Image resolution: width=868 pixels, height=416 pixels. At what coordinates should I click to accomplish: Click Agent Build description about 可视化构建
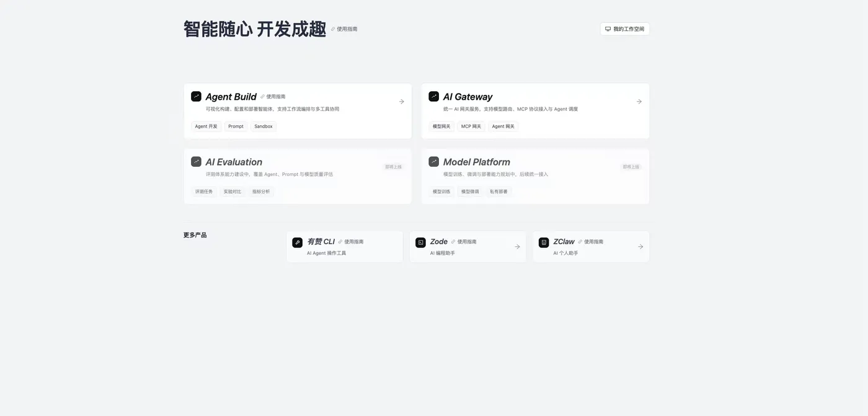click(x=273, y=109)
